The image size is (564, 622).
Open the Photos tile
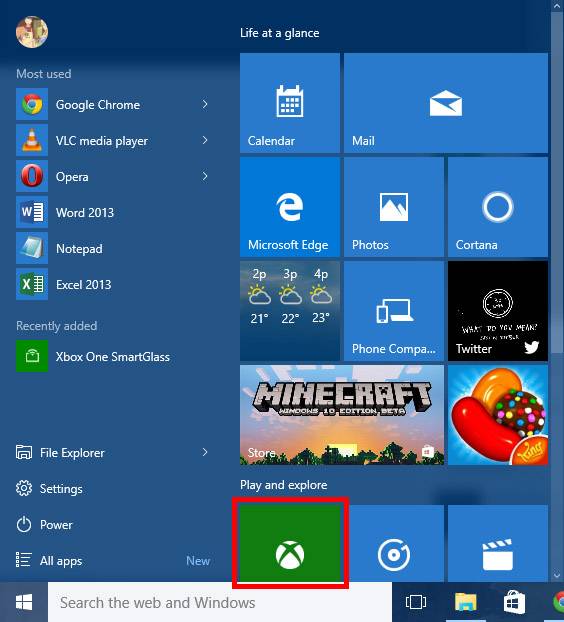(394, 207)
